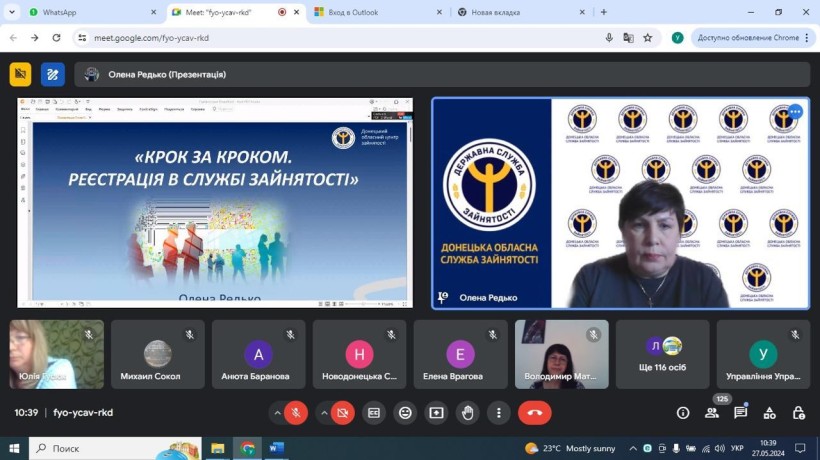This screenshot has width=820, height=460.
Task: Open the activities icon
Action: tap(769, 413)
